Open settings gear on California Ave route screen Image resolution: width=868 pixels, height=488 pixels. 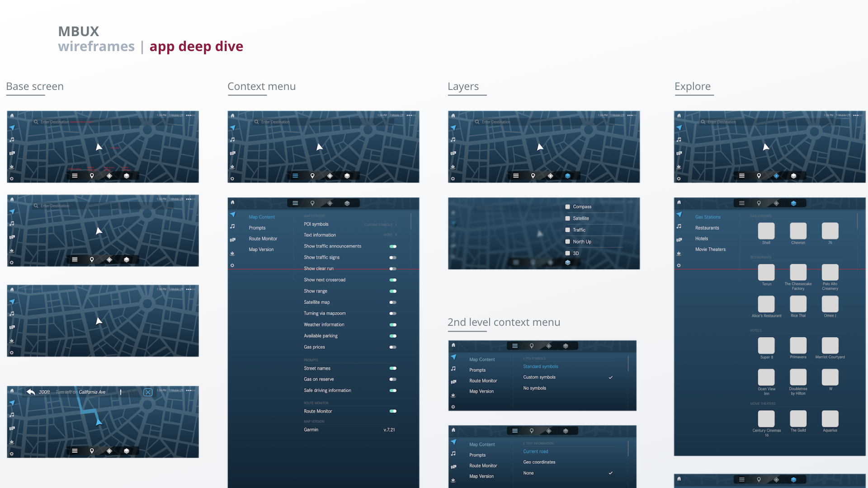12,454
